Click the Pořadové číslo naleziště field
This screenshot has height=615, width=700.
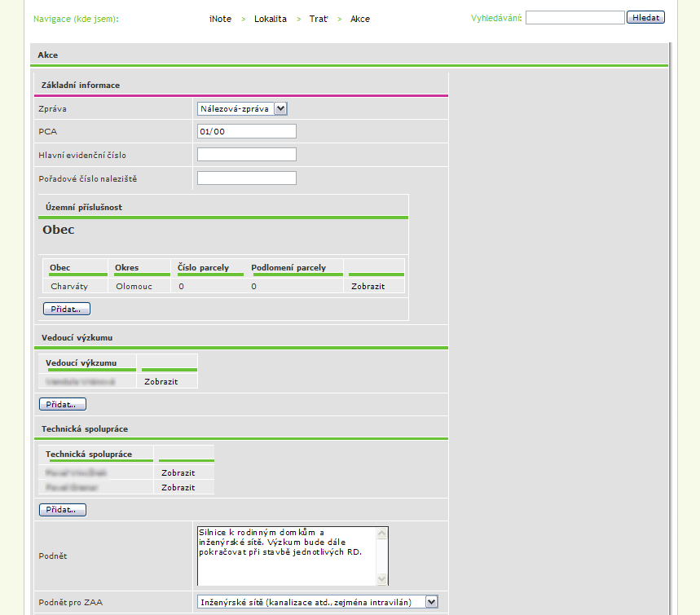246,178
